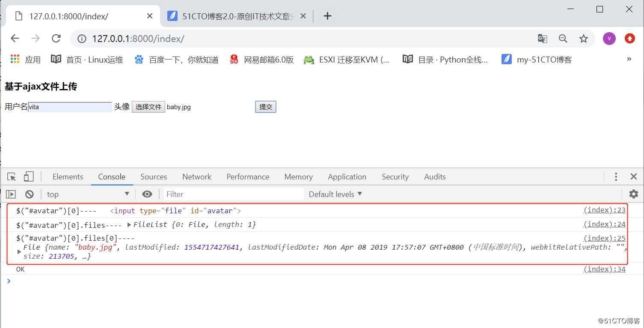Open a new browser tab
644x328 pixels.
pos(327,16)
